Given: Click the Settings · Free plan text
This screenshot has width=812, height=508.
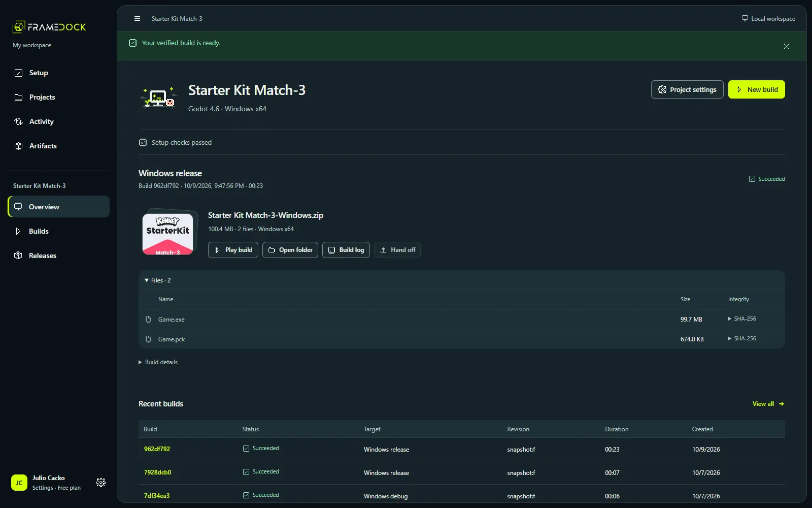Looking at the screenshot, I should [56, 488].
